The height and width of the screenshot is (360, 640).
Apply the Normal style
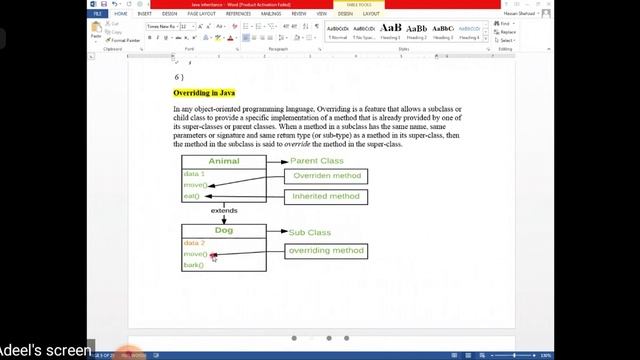(x=338, y=32)
